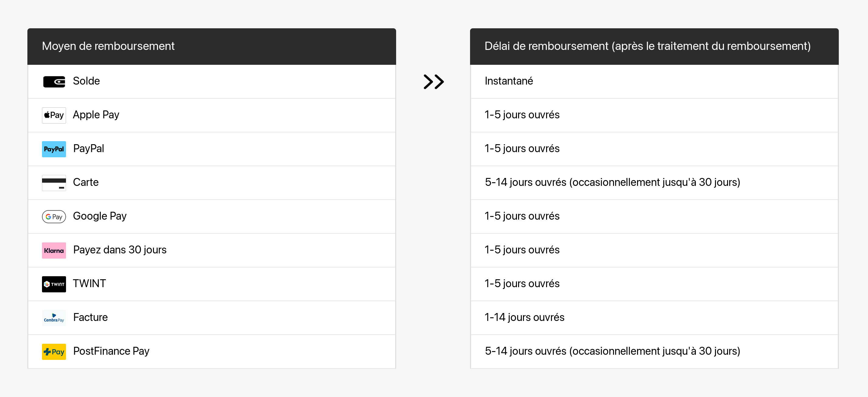The image size is (868, 397).
Task: Click the 'PostFinance Pay' text label
Action: click(x=111, y=351)
